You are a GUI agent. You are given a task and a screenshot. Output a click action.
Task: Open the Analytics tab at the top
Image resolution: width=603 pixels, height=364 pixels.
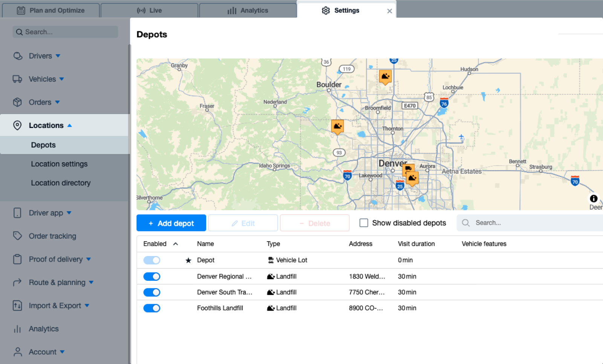pos(248,10)
